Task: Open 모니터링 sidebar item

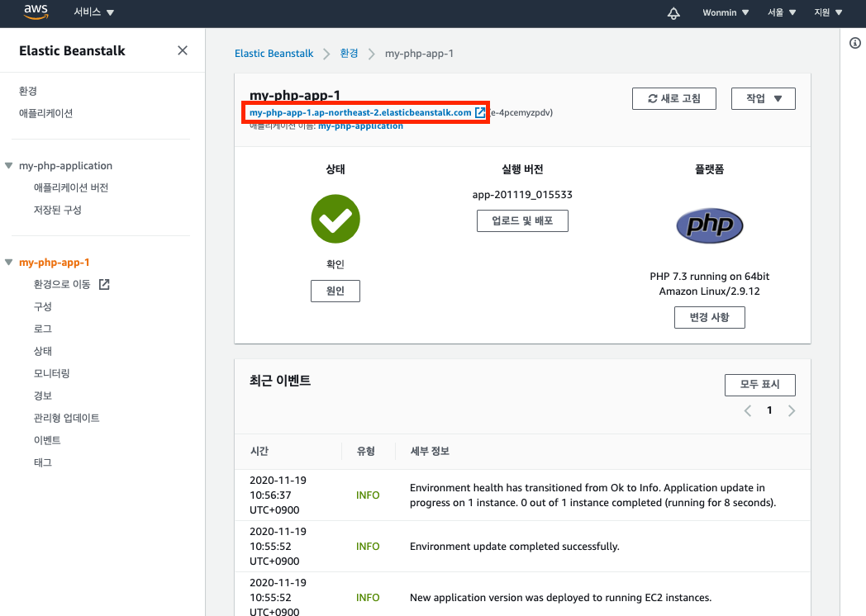Action: click(x=51, y=373)
